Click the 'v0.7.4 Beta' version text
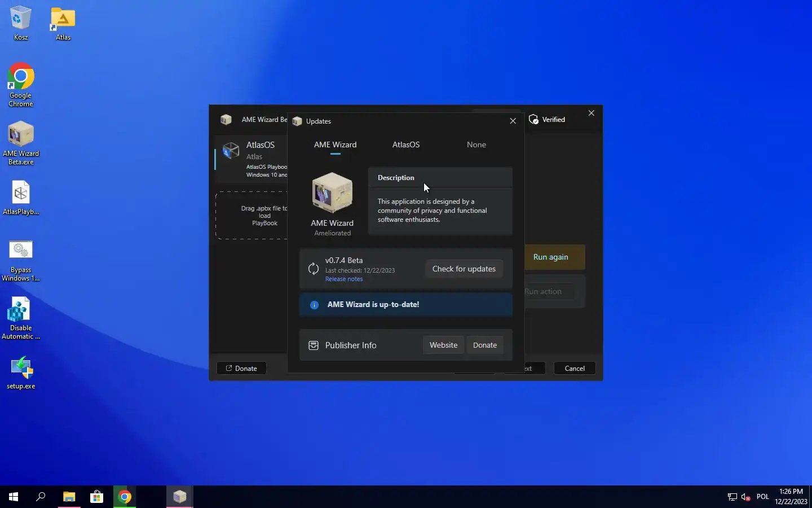Viewport: 812px width, 508px height. [344, 260]
